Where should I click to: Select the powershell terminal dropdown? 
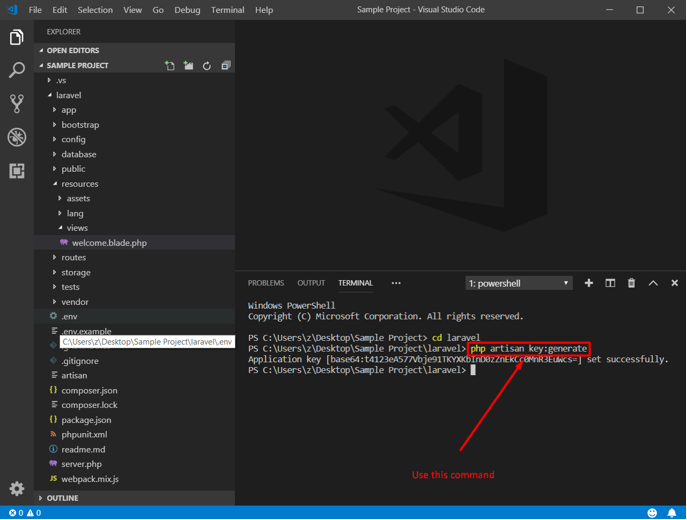click(519, 283)
